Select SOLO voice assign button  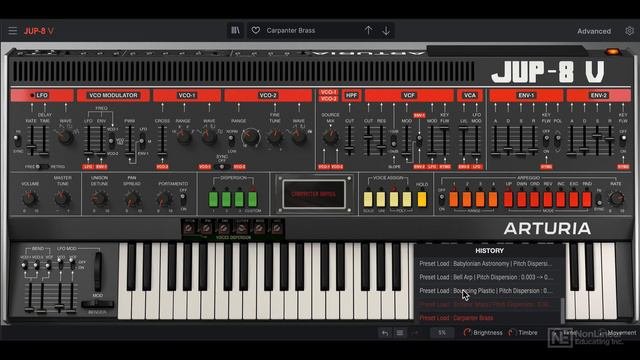(368, 199)
